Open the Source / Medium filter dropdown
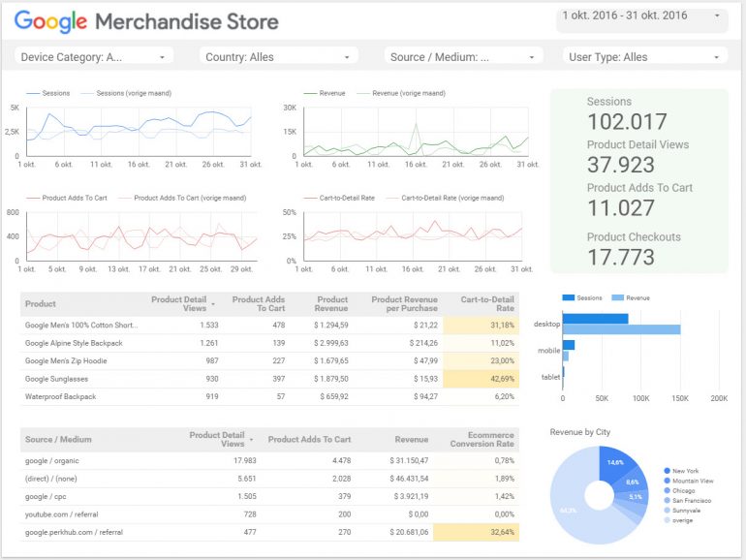This screenshot has width=746, height=560. coord(463,56)
